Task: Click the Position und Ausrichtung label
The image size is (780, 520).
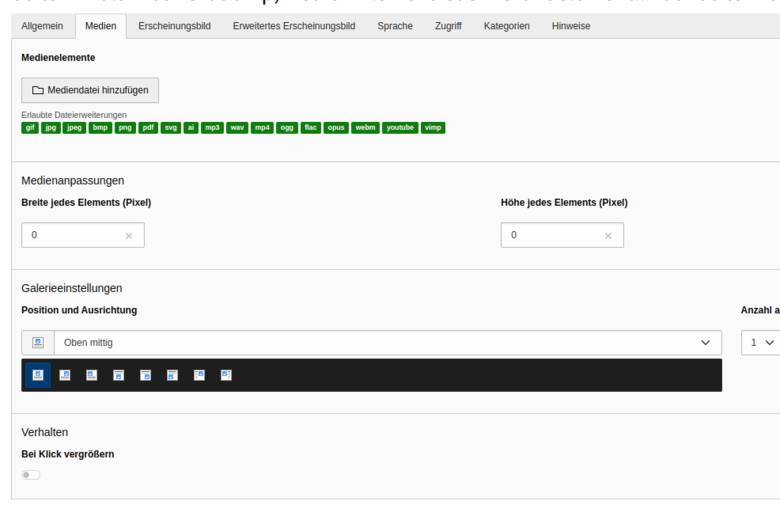Action: (79, 310)
